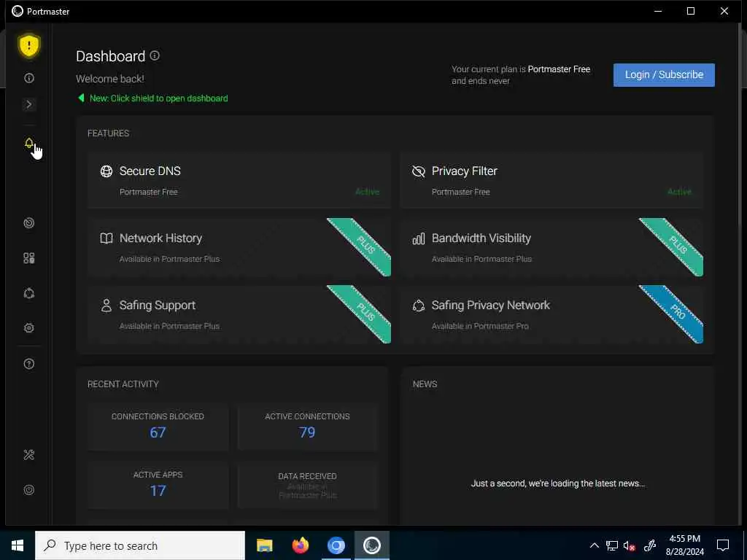Open the tools wrench icon in sidebar
Image resolution: width=747 pixels, height=560 pixels.
(29, 455)
